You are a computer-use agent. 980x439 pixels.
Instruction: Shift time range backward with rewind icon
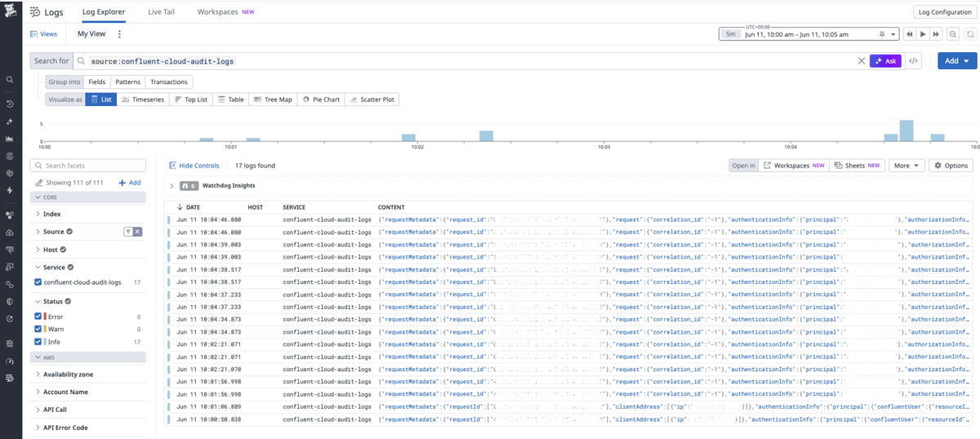pyautogui.click(x=910, y=34)
